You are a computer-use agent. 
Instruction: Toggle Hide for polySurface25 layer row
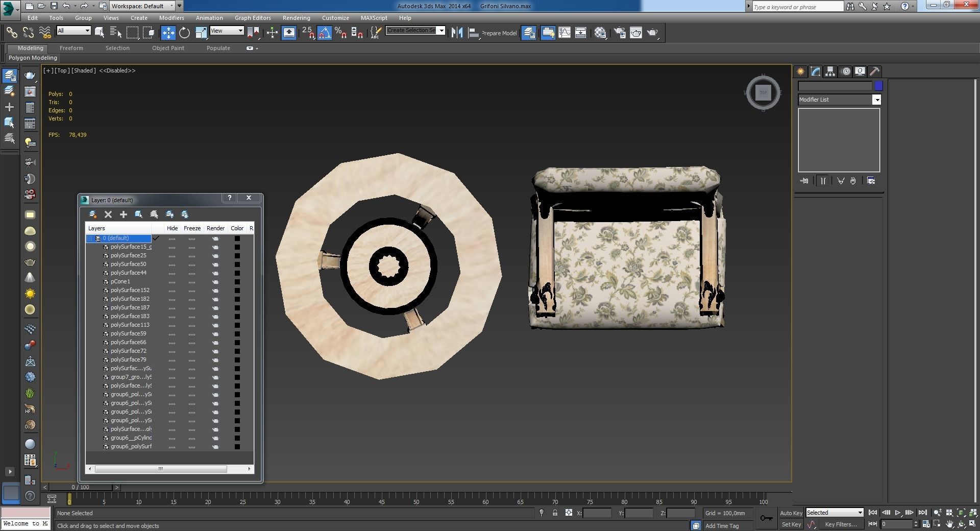(x=172, y=256)
